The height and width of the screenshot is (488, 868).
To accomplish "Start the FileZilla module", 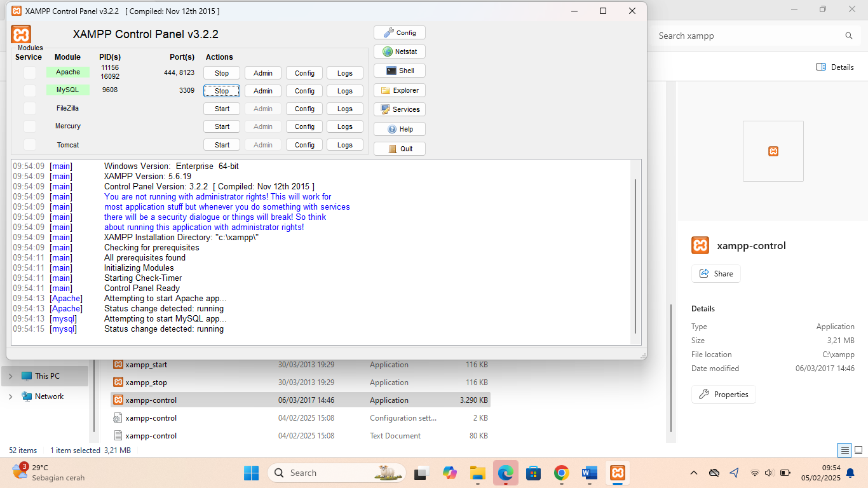I will [222, 109].
